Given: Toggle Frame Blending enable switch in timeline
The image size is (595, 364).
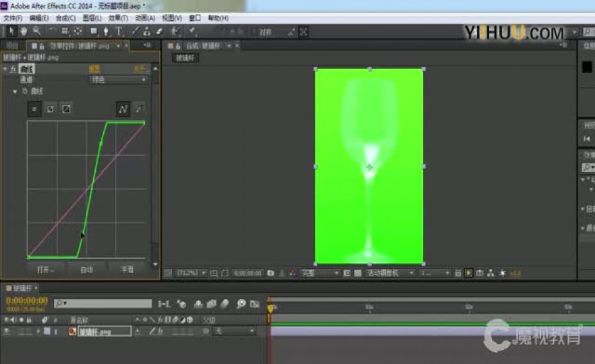Looking at the screenshot, I should coord(211,304).
